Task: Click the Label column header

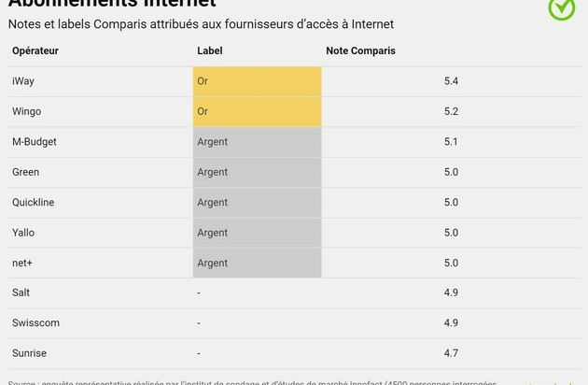Action: 210,50
